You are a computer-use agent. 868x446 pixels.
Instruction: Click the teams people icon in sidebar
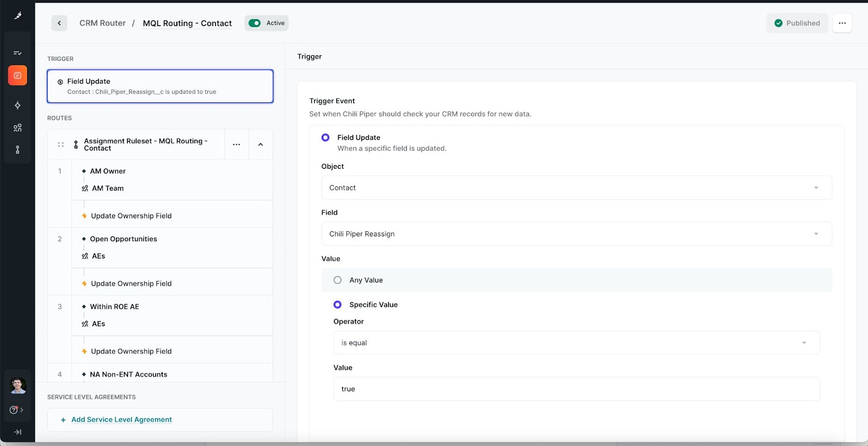(x=17, y=128)
